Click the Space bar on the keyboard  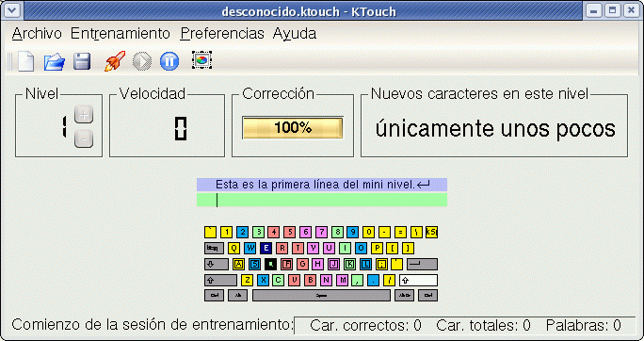(x=321, y=296)
